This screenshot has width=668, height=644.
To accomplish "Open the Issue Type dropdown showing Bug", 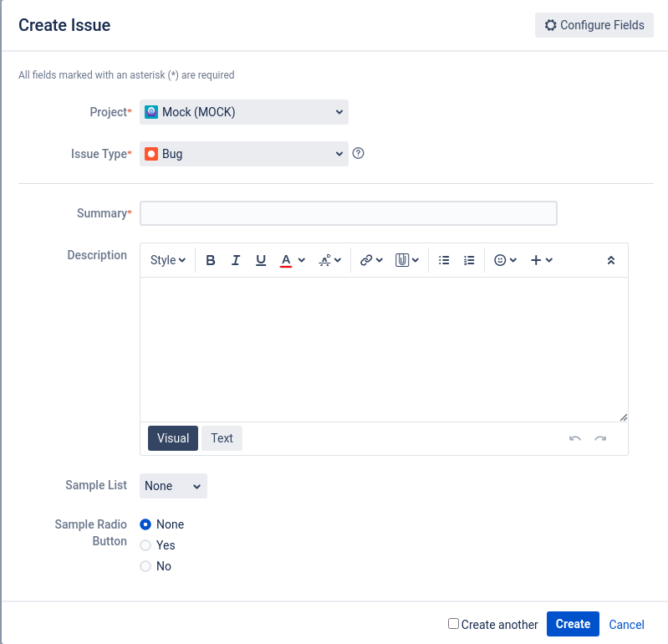I will coord(244,154).
